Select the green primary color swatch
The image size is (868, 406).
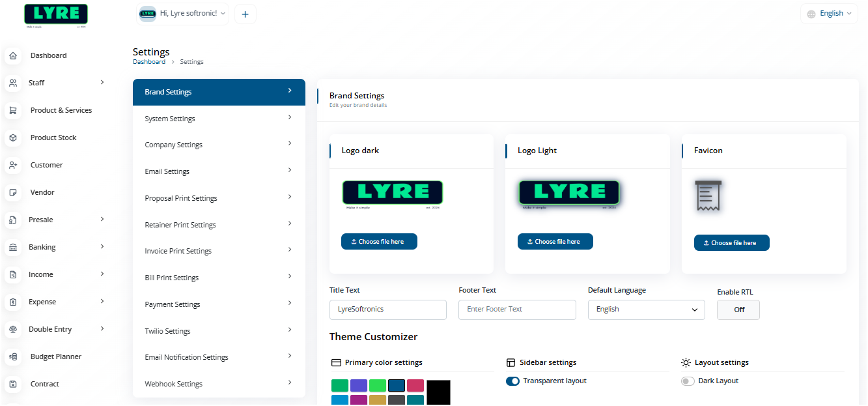coord(340,386)
